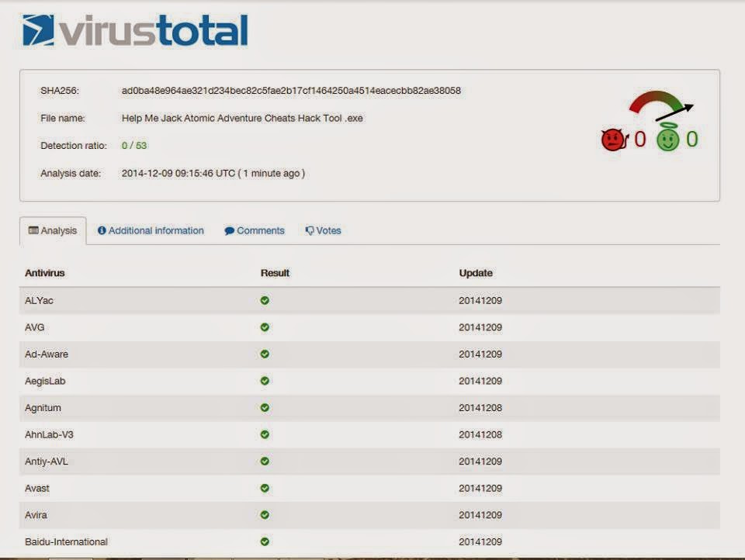
Task: Click the AegisLab antivirus name
Action: [x=45, y=381]
